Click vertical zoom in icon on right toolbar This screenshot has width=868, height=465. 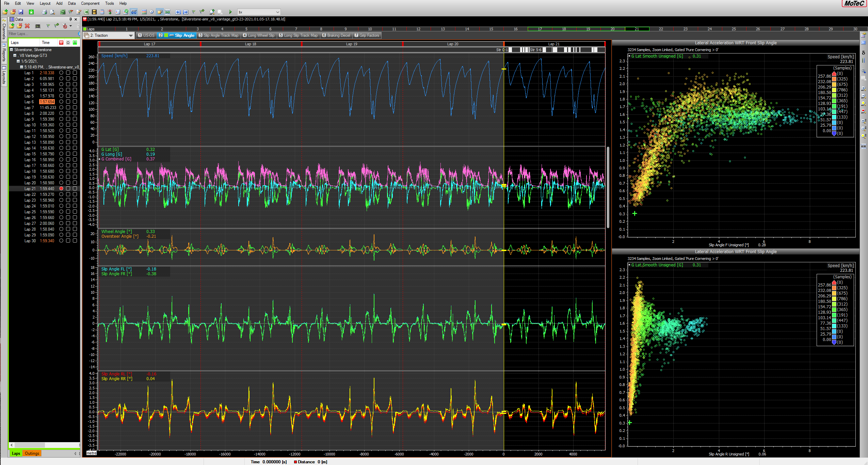click(864, 121)
